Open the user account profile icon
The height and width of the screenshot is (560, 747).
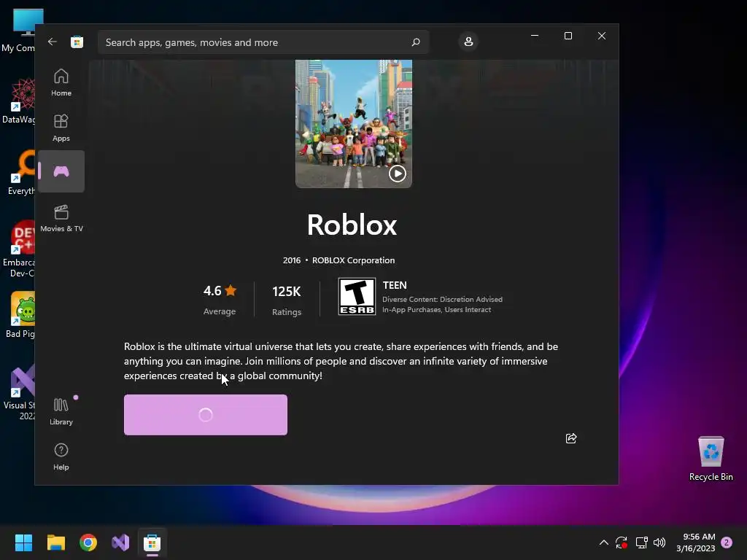(x=468, y=42)
